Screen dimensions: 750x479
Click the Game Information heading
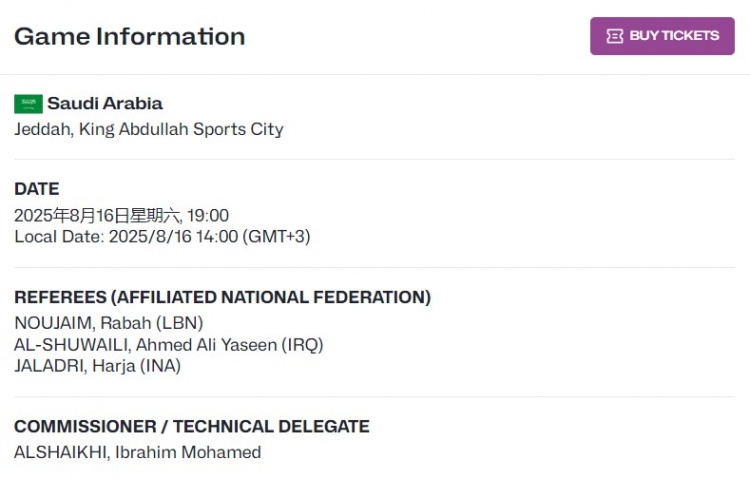[129, 36]
